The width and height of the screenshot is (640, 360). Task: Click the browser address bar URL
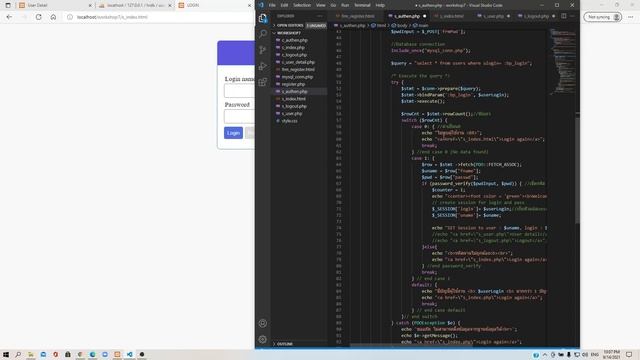[112, 17]
